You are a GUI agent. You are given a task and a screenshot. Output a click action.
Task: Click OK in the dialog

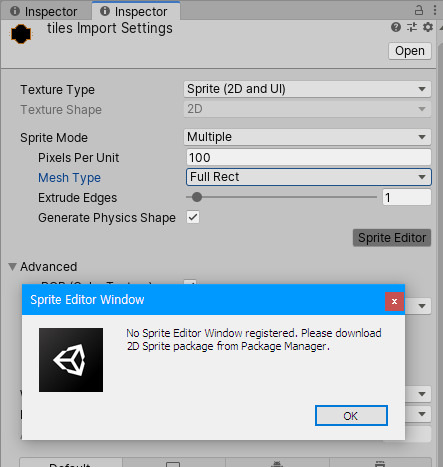coord(351,416)
